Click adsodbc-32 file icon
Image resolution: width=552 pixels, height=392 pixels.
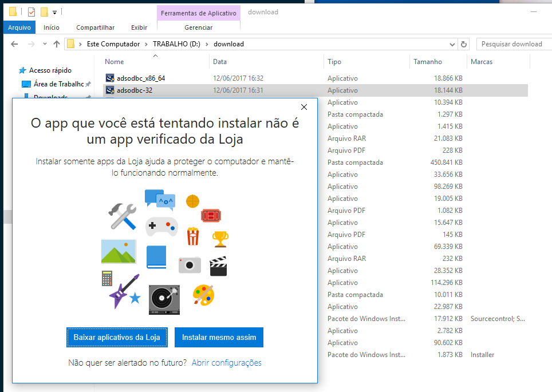coord(110,90)
